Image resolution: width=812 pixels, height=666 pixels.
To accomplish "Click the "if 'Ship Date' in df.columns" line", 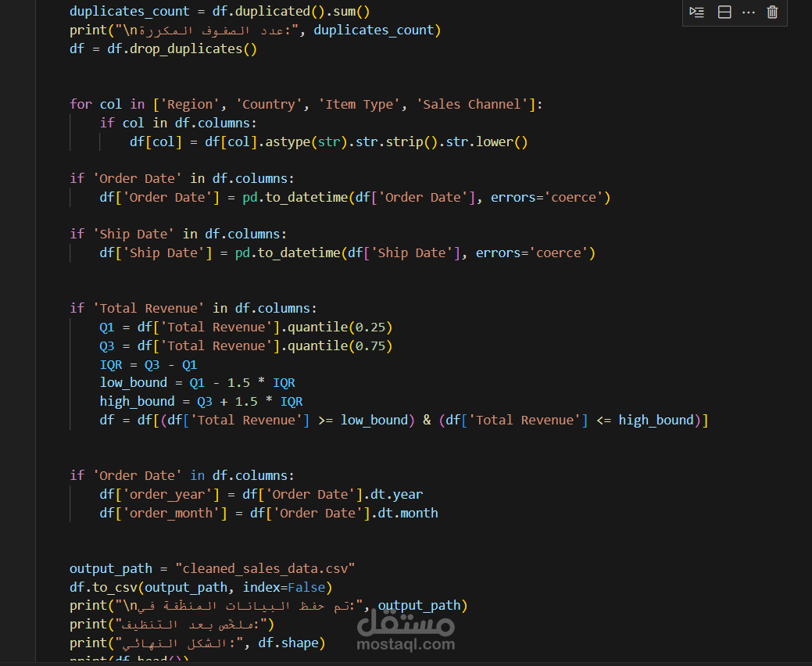I will (x=178, y=234).
